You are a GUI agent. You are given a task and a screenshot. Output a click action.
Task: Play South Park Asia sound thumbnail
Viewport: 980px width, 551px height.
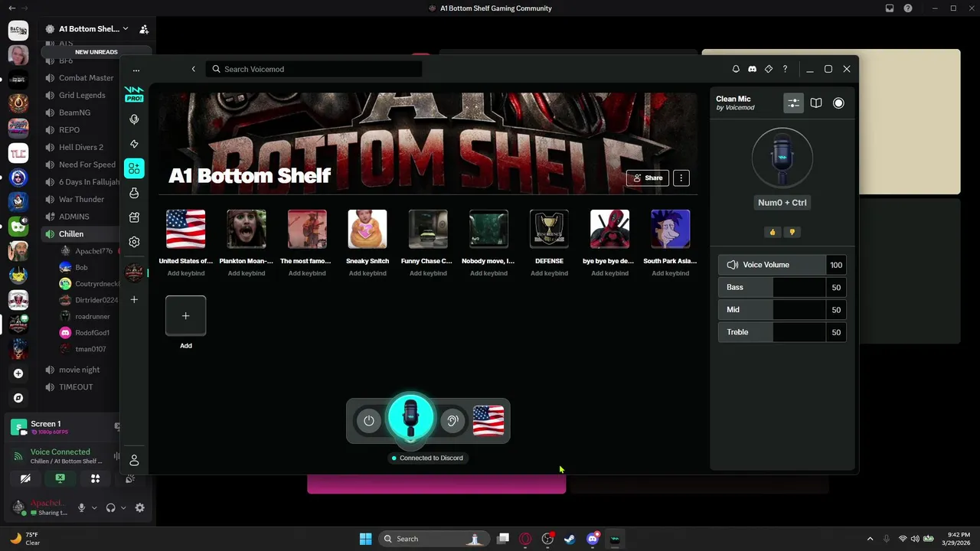coord(670,229)
